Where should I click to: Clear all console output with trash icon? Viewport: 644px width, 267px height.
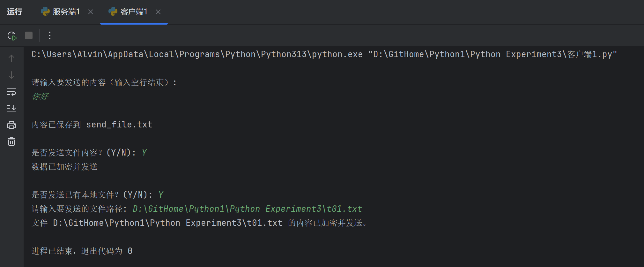[x=11, y=141]
